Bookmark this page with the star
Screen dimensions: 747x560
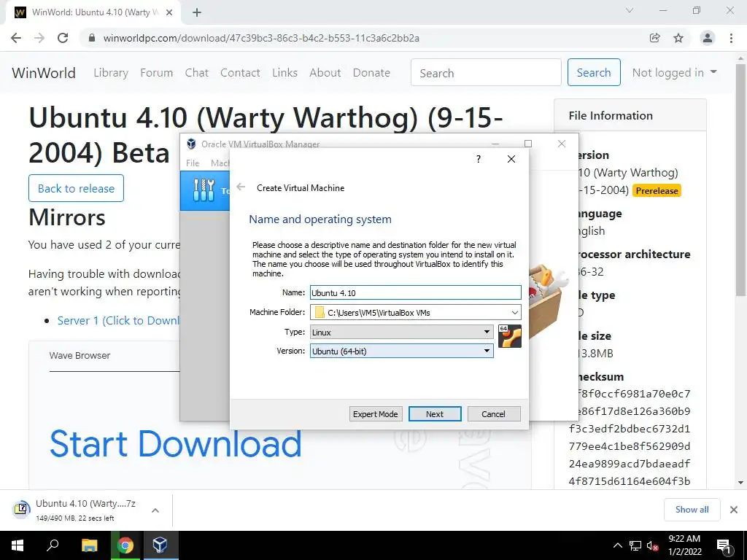tap(678, 38)
